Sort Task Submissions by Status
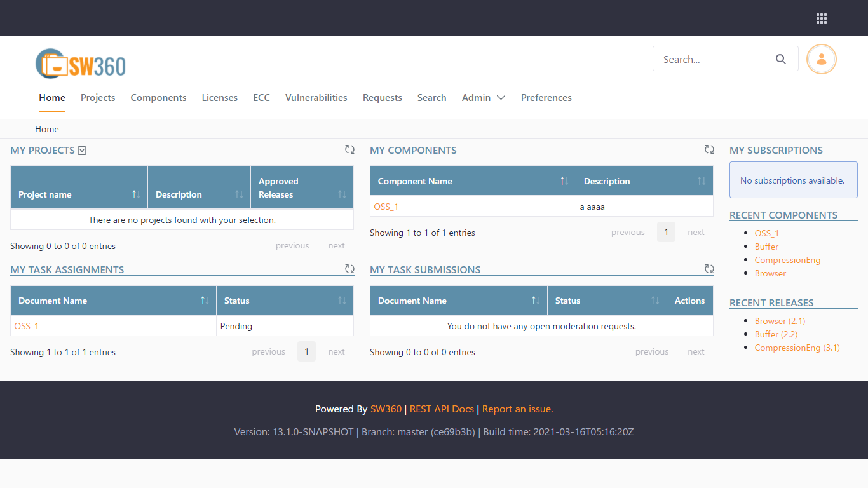This screenshot has width=868, height=488. (x=607, y=301)
